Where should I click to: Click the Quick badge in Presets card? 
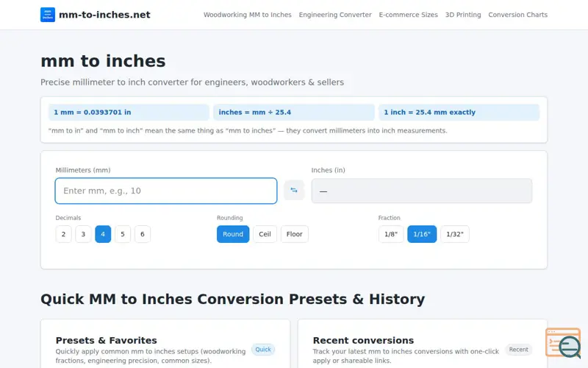(263, 349)
